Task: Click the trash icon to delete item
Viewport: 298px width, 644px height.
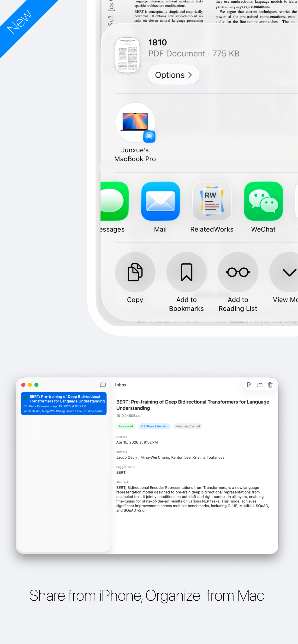Action: coord(270,385)
